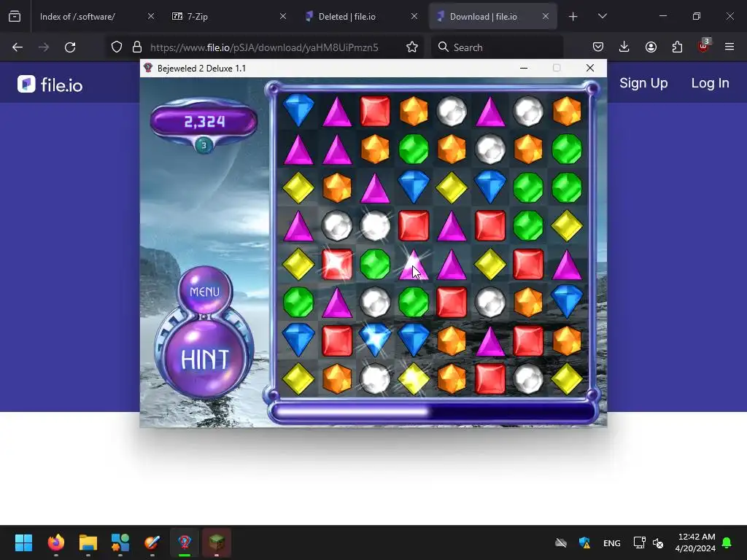Close the Bejeweled 2 Deluxe window
This screenshot has width=747, height=560.
[589, 68]
